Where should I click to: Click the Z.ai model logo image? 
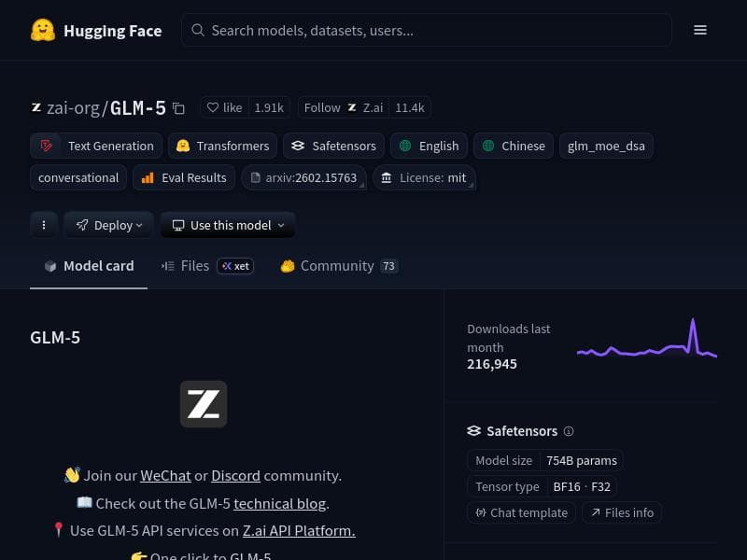pos(204,404)
